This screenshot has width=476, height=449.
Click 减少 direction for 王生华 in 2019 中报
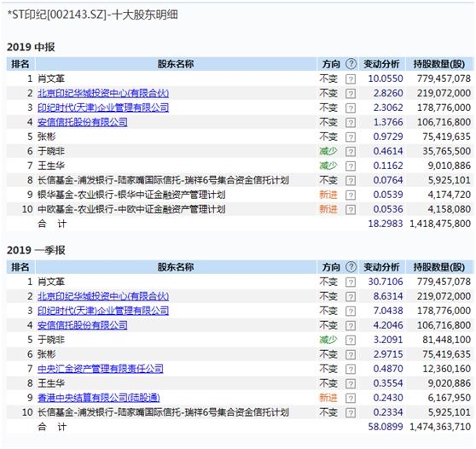(328, 166)
